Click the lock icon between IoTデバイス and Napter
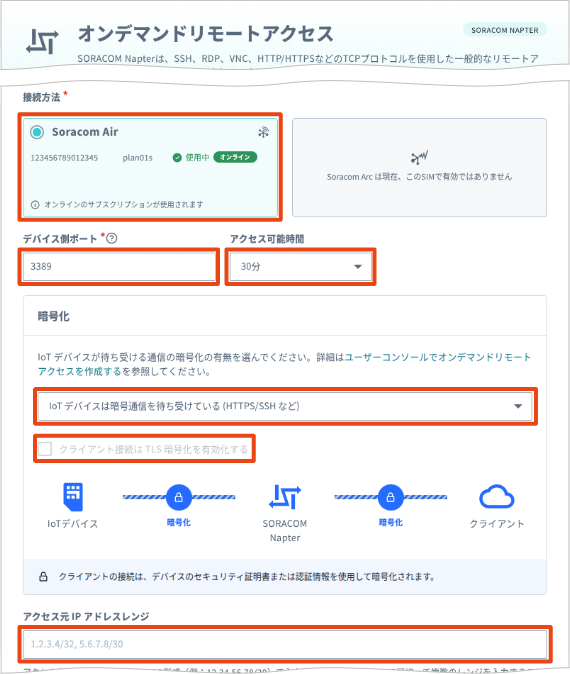 click(x=178, y=497)
